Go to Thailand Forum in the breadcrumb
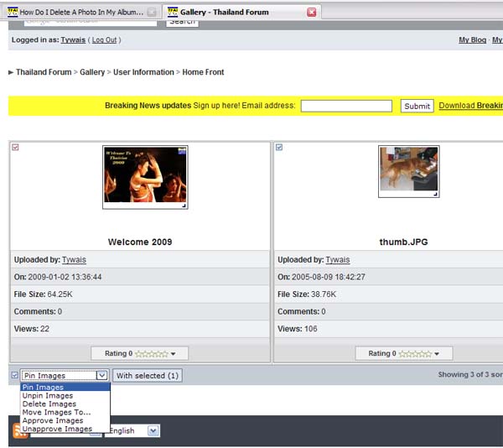The height and width of the screenshot is (448, 503). pyautogui.click(x=44, y=72)
